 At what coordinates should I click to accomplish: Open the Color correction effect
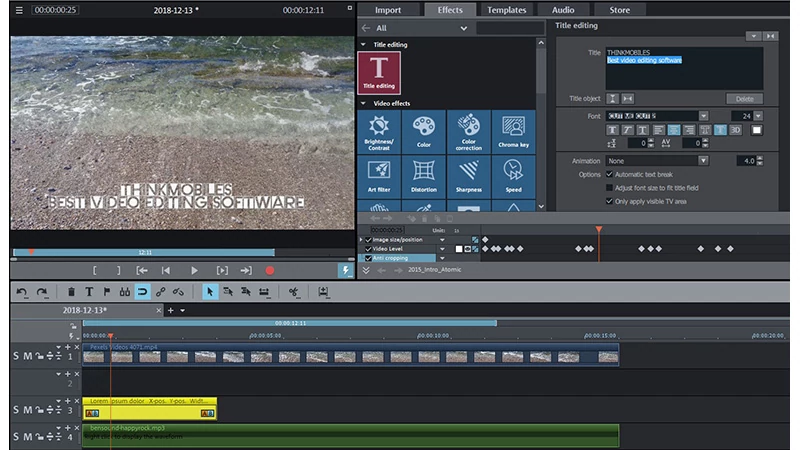point(468,132)
